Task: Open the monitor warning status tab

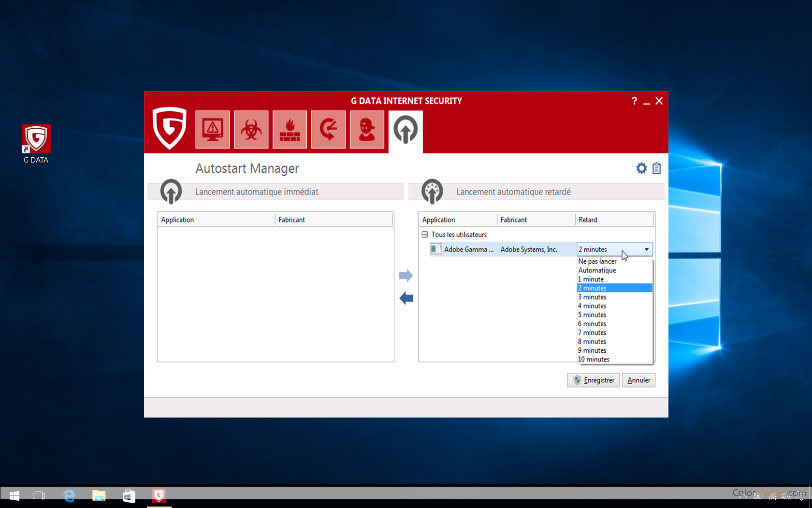Action: (x=213, y=129)
